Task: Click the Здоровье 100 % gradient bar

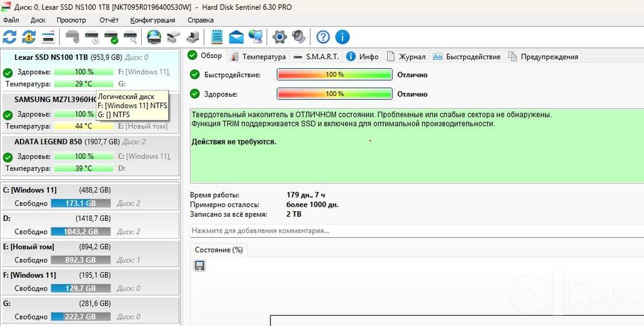Action: point(335,93)
